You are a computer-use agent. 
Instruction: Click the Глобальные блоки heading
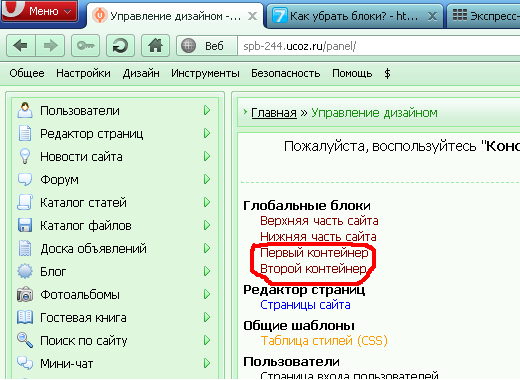click(307, 205)
